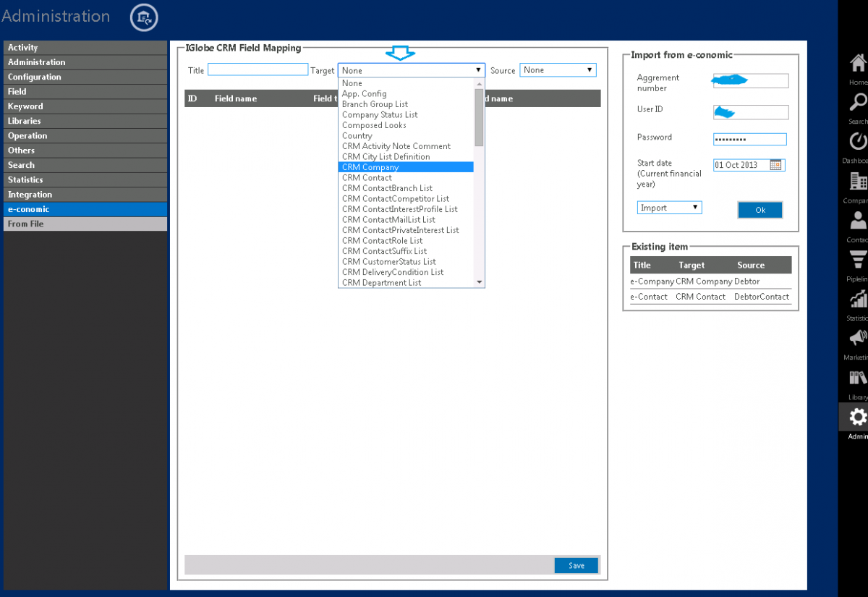868x597 pixels.
Task: Open the Statistics chart icon
Action: 858,299
